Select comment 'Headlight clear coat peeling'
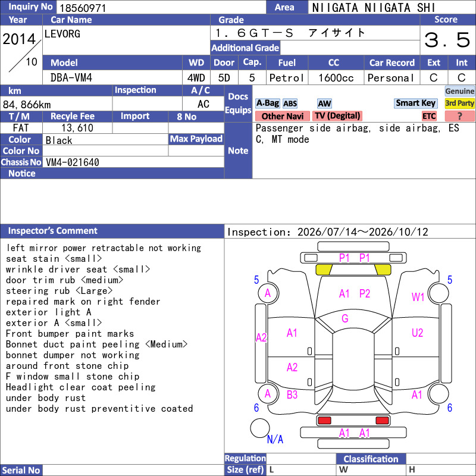 [81, 387]
